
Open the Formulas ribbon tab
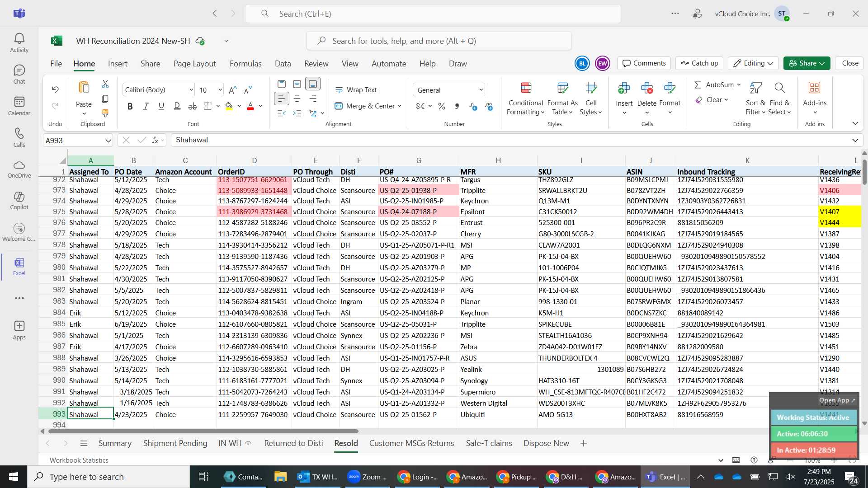click(245, 64)
